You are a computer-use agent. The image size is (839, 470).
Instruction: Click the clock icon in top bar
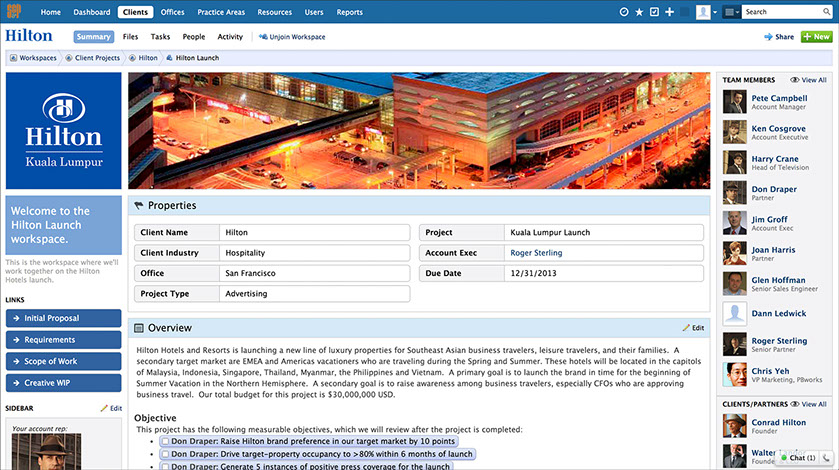(625, 12)
